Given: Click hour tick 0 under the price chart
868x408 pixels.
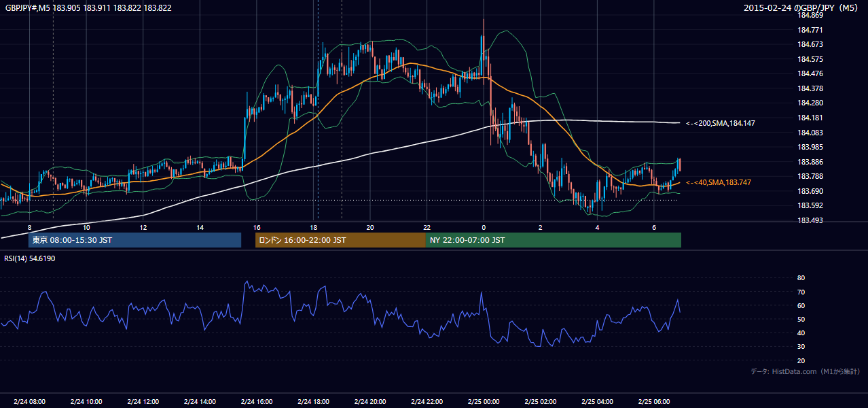Looking at the screenshot, I should (483, 227).
